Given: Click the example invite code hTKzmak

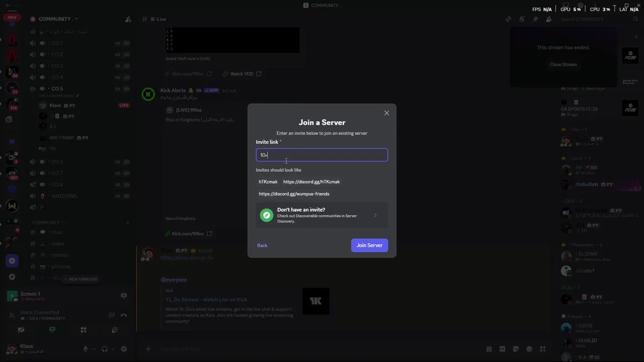Looking at the screenshot, I should 268,182.
